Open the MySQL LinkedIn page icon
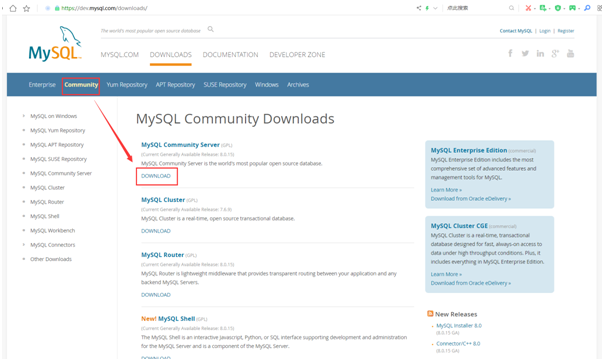Image resolution: width=604 pixels, height=361 pixels. tap(540, 53)
